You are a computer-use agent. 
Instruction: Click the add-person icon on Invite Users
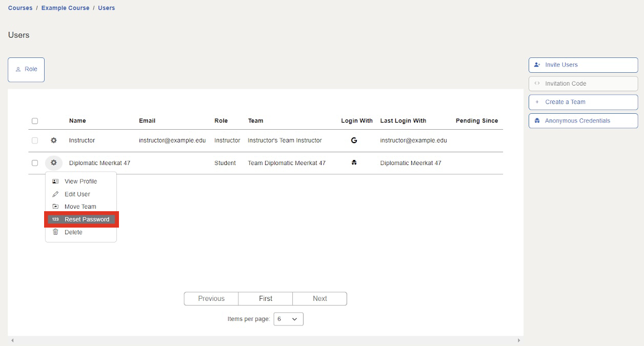(537, 65)
